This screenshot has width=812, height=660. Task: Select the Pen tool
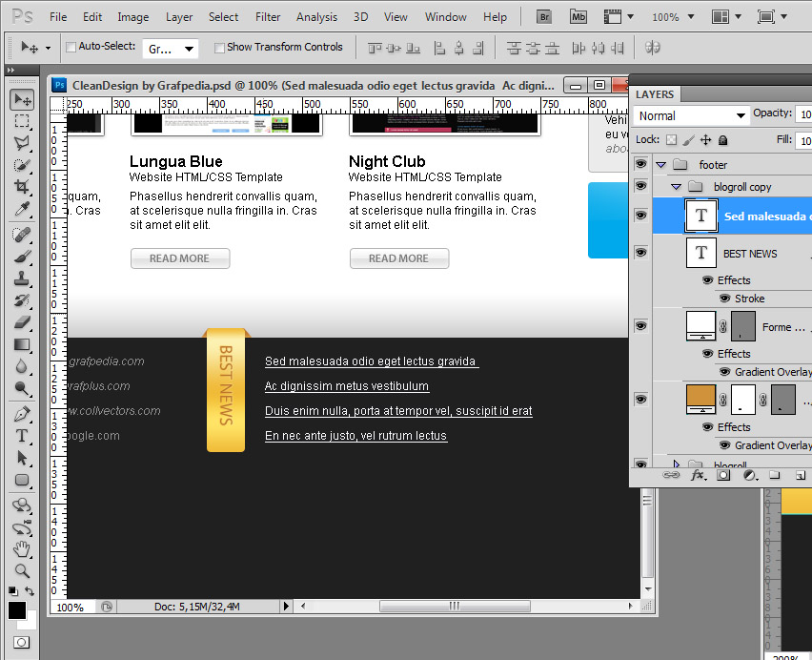coord(22,414)
